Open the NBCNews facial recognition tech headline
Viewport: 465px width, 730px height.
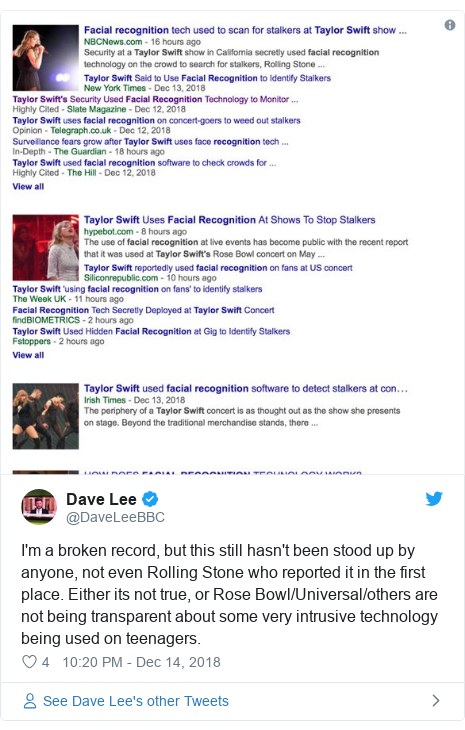[x=245, y=30]
